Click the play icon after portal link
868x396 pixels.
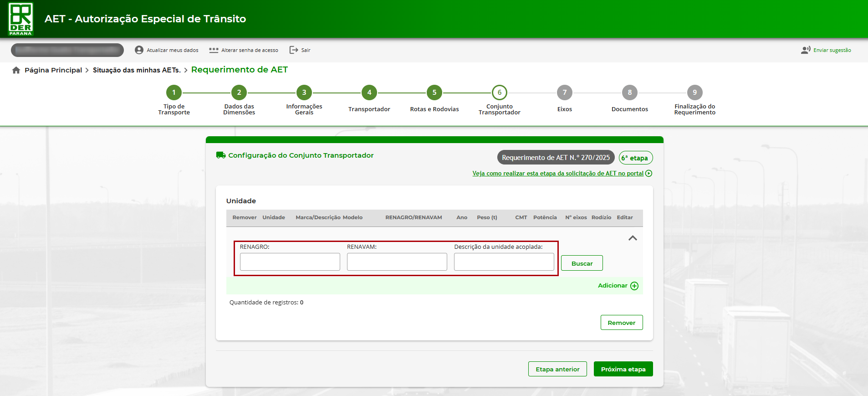click(x=649, y=174)
